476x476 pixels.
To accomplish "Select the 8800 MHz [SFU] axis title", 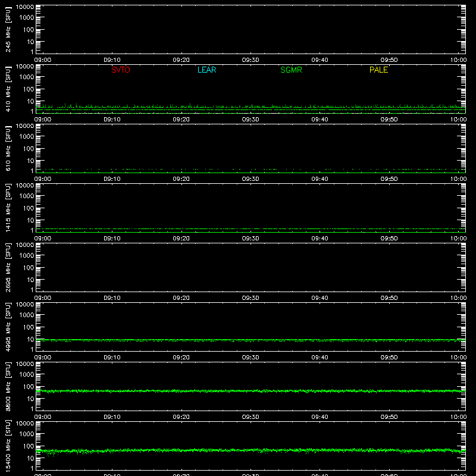I will (x=8, y=386).
